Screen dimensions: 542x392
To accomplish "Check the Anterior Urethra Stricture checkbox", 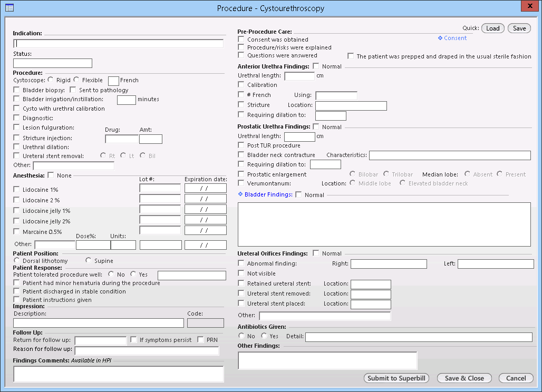I will [241, 104].
